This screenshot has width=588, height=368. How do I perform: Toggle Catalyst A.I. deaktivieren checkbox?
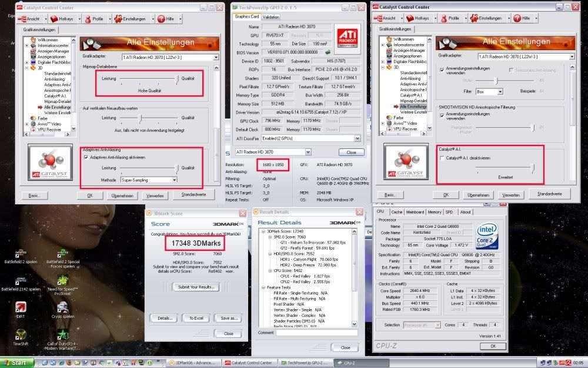point(442,158)
